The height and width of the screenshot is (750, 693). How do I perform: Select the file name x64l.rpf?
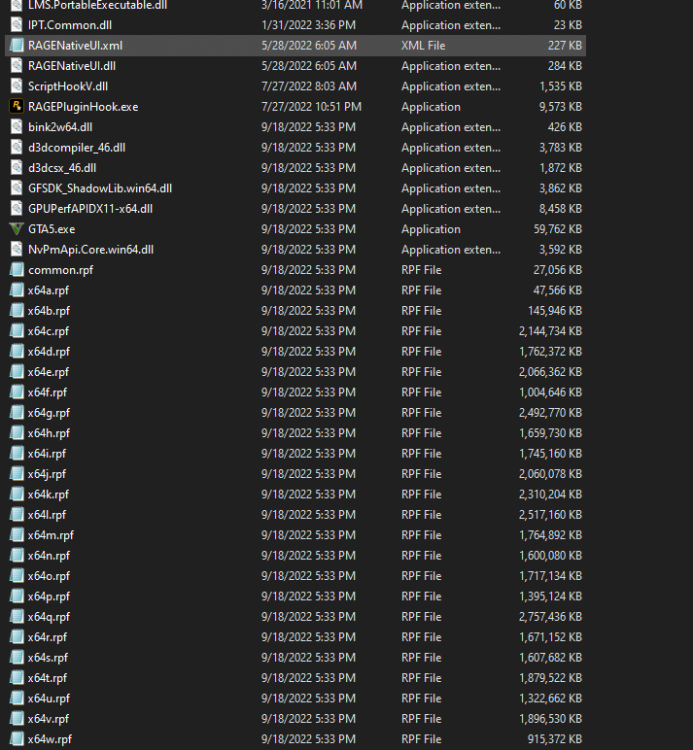[47, 515]
